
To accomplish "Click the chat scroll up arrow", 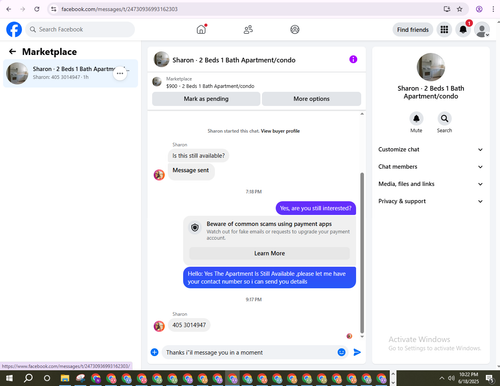I will [x=362, y=114].
